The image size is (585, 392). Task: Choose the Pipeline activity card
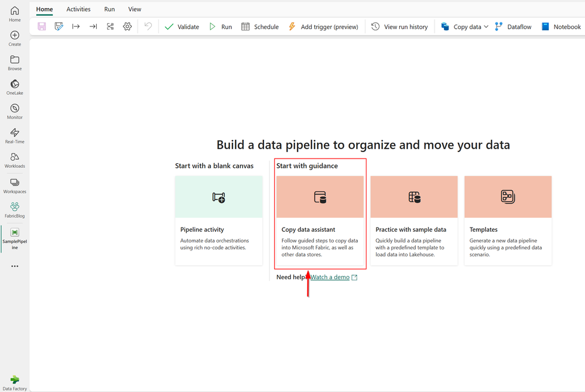[x=218, y=220]
